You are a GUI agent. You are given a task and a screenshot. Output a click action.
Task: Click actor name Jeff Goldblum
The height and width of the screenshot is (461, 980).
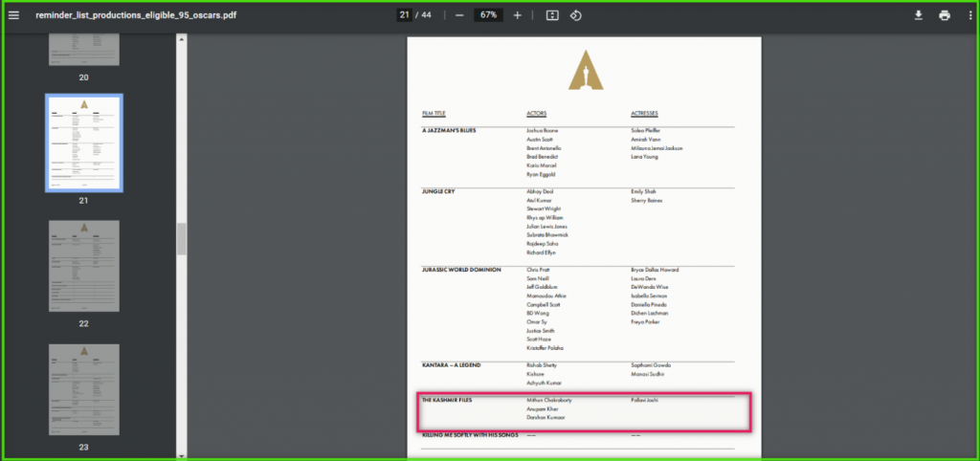pyautogui.click(x=542, y=287)
